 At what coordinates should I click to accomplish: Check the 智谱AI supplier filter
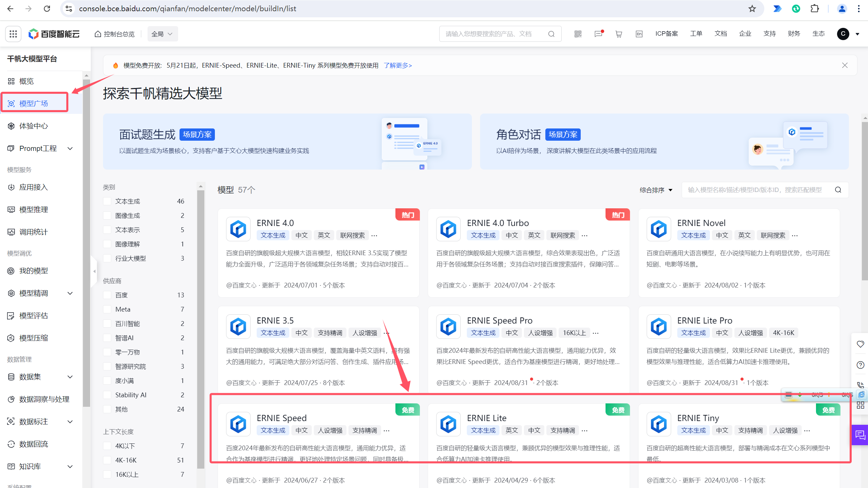[x=107, y=338]
